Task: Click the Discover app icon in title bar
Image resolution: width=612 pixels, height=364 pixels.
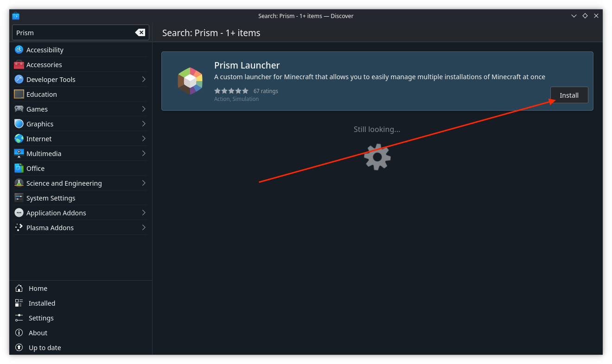Action: (16, 16)
